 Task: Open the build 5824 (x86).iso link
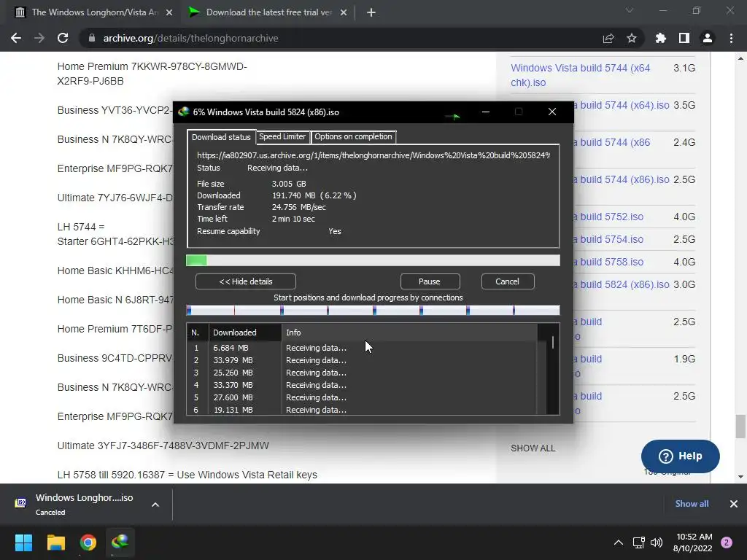[622, 284]
